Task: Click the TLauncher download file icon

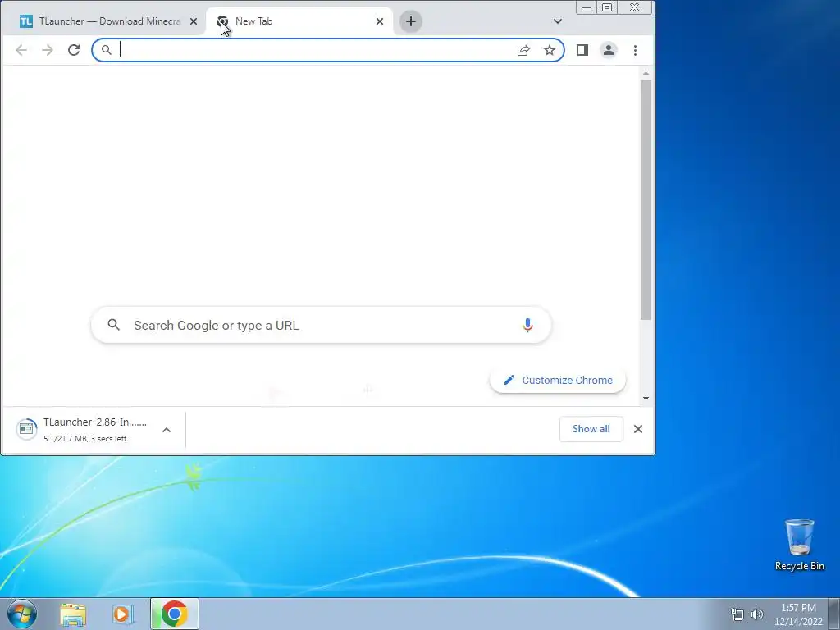Action: 26,429
